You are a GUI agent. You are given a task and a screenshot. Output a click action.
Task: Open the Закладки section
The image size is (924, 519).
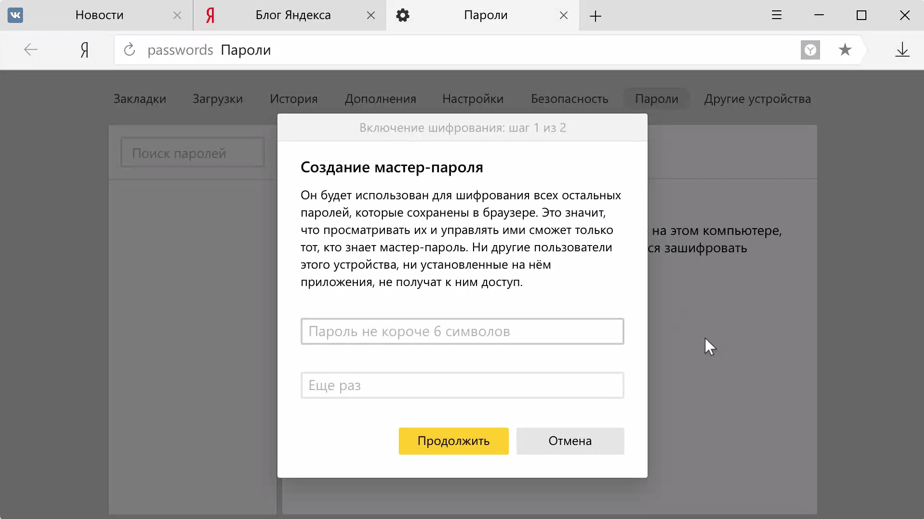click(x=140, y=99)
